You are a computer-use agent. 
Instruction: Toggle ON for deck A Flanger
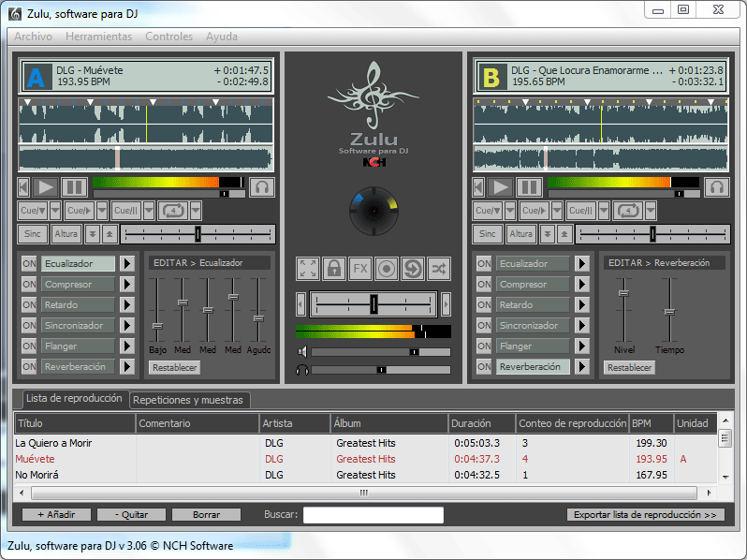coord(29,346)
